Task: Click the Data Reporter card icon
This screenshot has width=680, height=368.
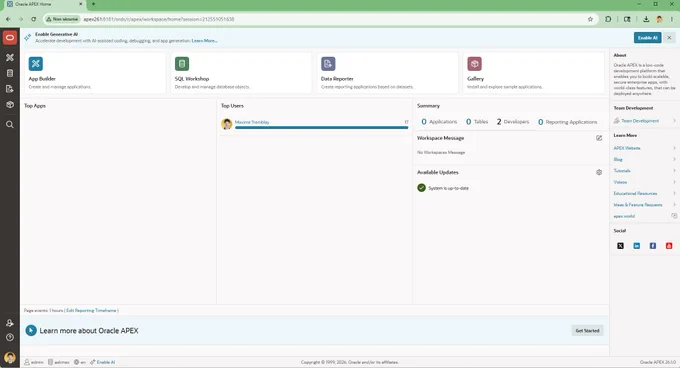Action: [328, 64]
